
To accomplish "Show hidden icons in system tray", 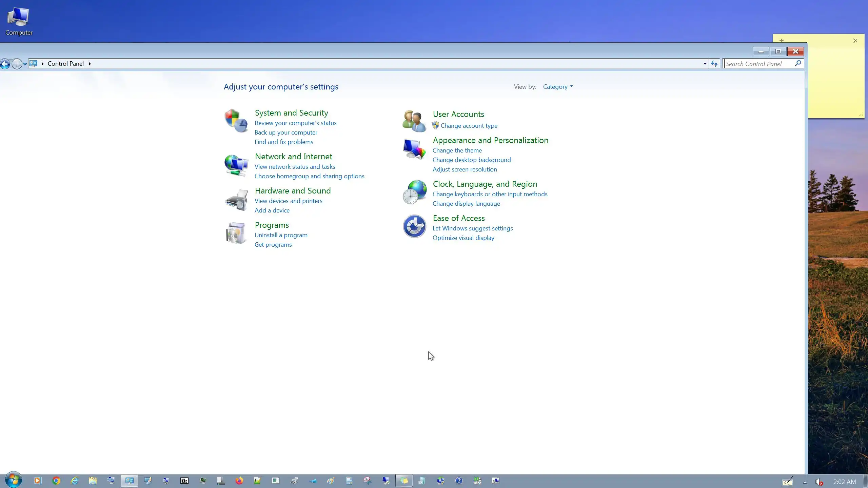I will tap(805, 482).
